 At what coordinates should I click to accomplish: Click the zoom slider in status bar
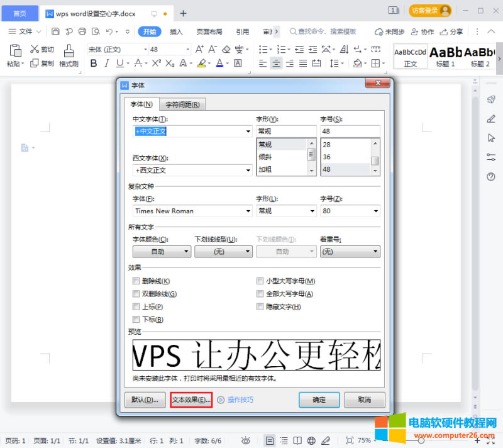point(428,440)
